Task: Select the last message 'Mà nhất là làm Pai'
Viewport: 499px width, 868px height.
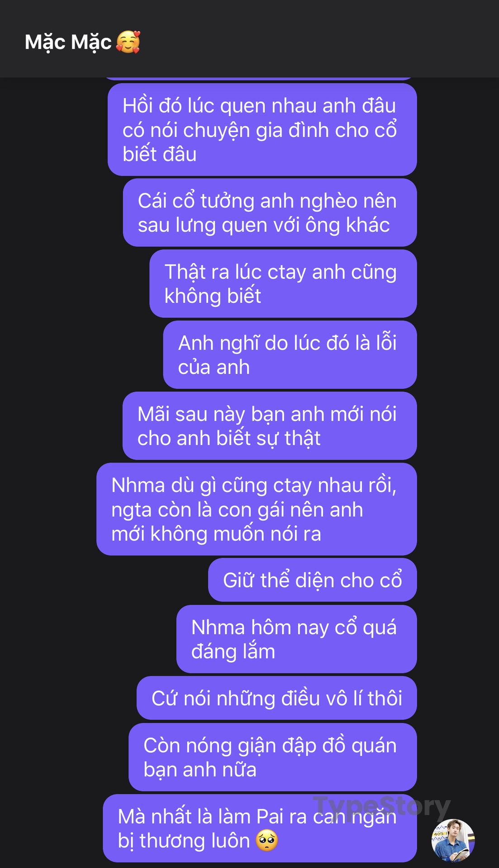Action: (260, 828)
